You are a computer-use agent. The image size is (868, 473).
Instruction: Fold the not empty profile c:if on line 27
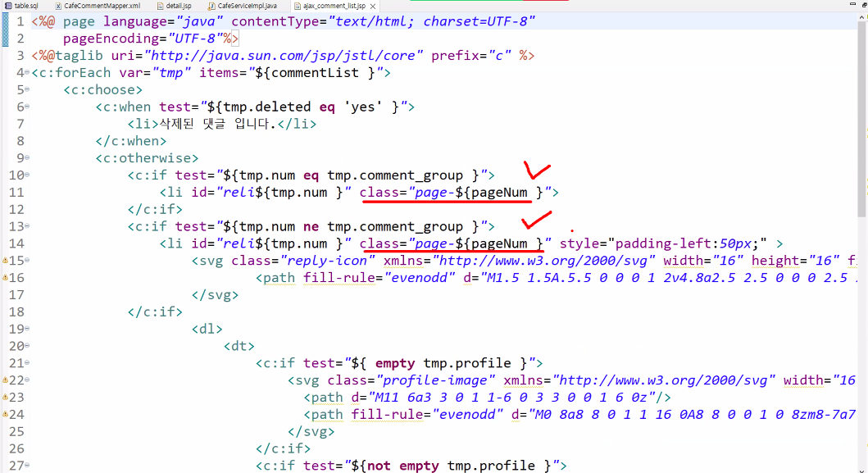coord(27,466)
